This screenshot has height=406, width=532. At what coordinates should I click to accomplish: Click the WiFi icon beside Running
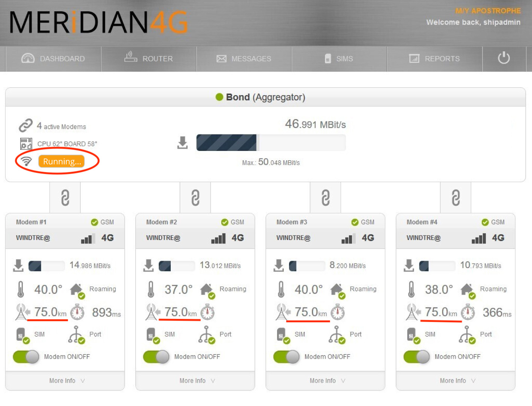click(x=26, y=161)
